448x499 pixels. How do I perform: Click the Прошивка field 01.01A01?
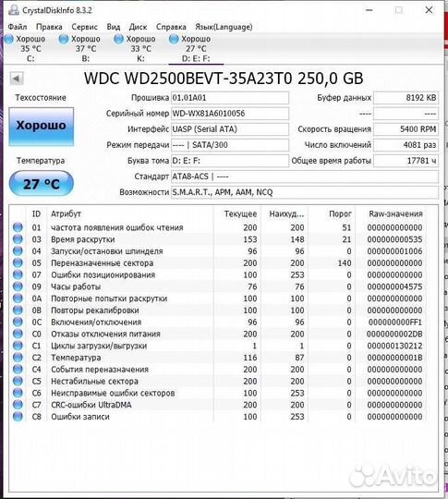[x=230, y=98]
